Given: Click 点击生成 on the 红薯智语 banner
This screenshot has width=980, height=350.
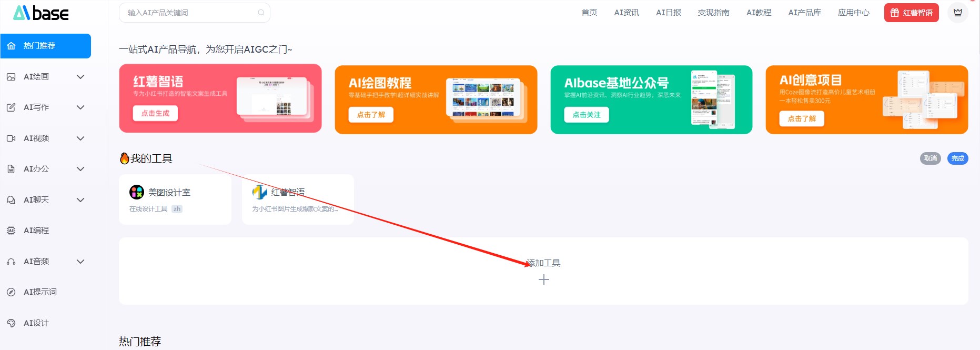Looking at the screenshot, I should pos(155,113).
